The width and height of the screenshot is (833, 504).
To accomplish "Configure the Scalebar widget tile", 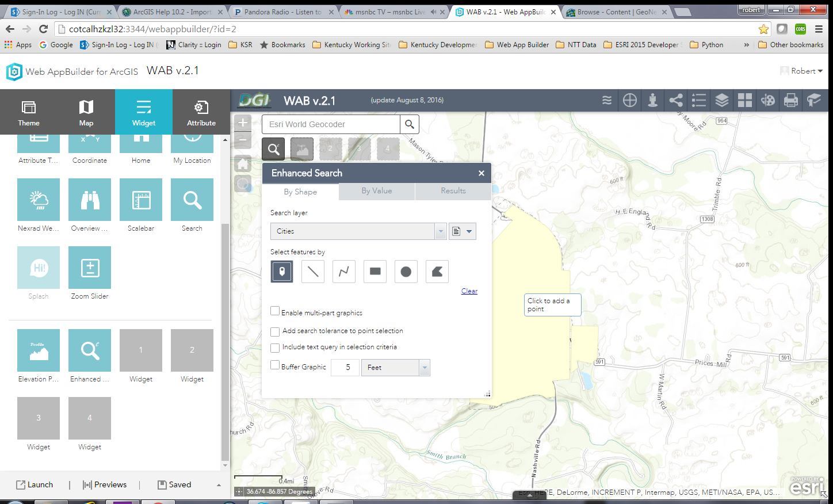I will pyautogui.click(x=141, y=200).
